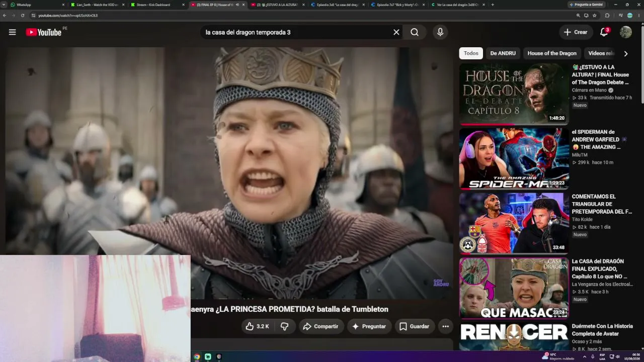Image resolution: width=644 pixels, height=362 pixels.
Task: Open COMENTAMOS EL TRIANGULAR DE PRETEMPORADA title
Action: coord(602,204)
